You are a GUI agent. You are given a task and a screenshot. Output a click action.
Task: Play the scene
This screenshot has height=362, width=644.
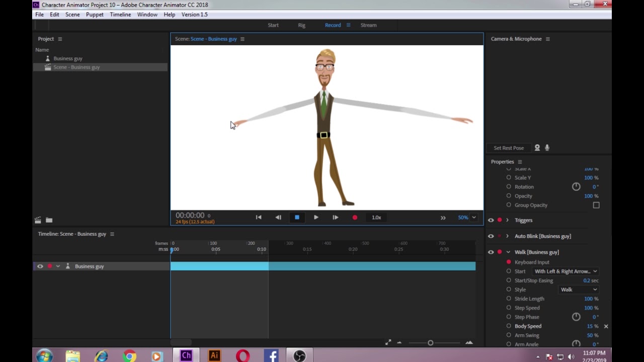316,218
